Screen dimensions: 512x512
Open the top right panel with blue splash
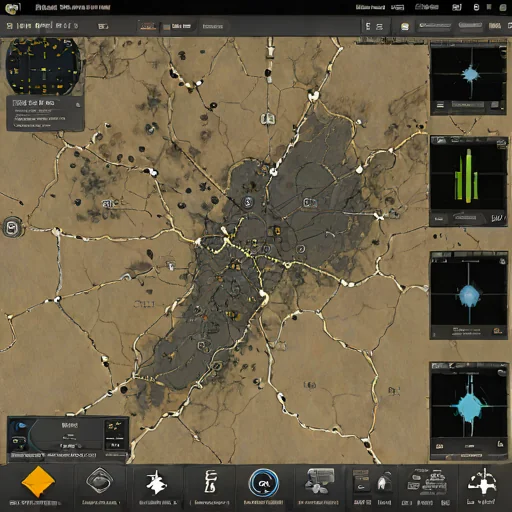tap(468, 79)
